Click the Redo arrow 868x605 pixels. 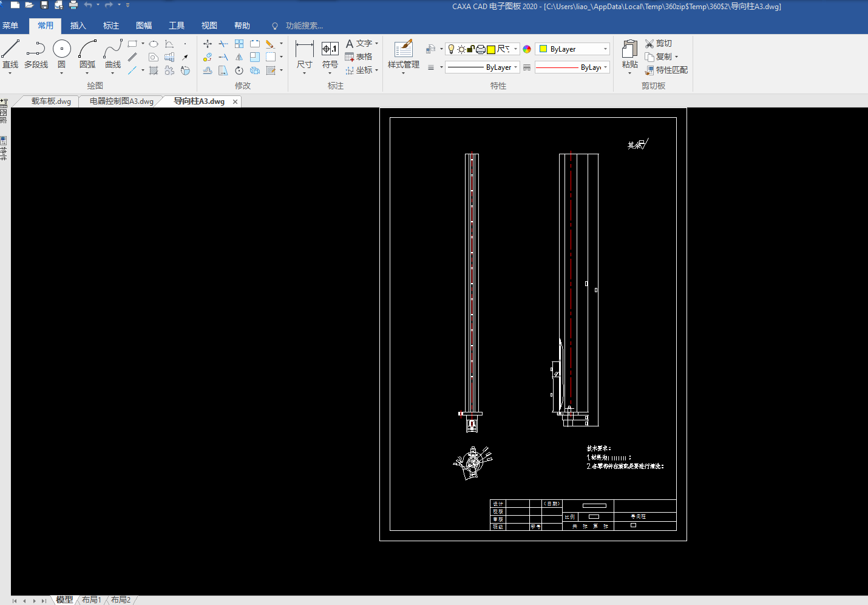pos(109,5)
